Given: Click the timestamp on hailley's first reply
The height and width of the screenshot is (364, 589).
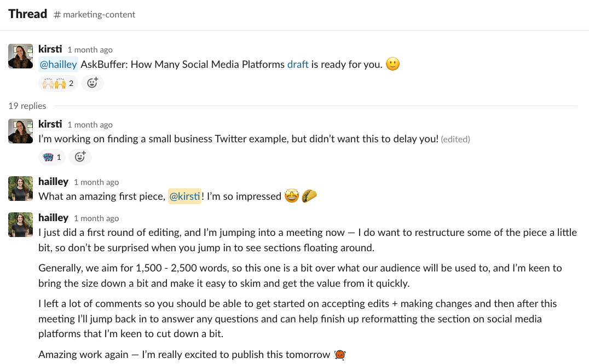Looking at the screenshot, I should pyautogui.click(x=96, y=182).
